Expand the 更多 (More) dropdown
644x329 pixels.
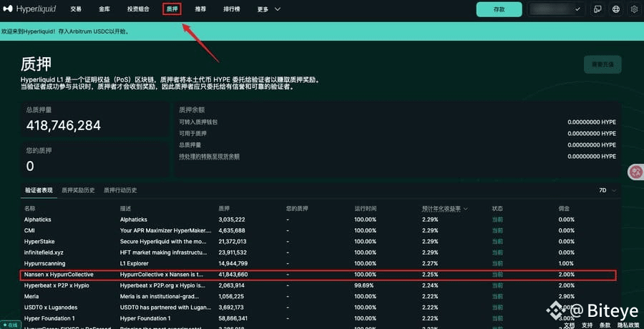269,9
